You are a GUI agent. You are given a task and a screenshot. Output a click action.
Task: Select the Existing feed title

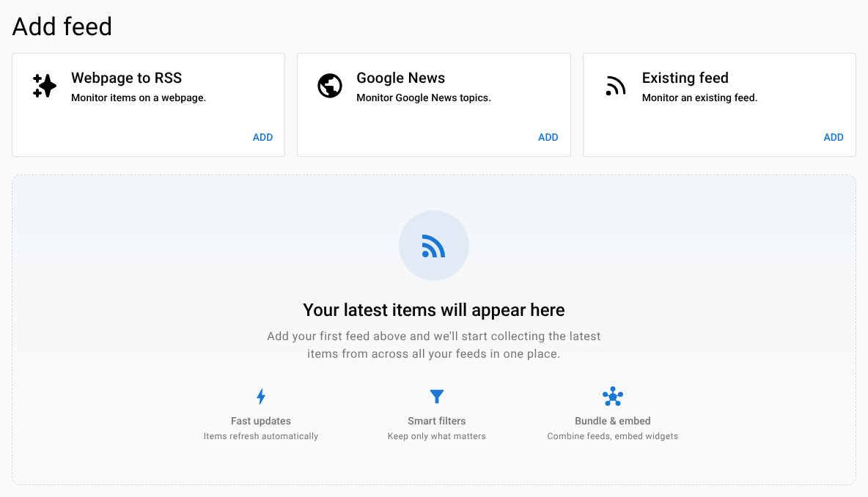click(x=685, y=78)
